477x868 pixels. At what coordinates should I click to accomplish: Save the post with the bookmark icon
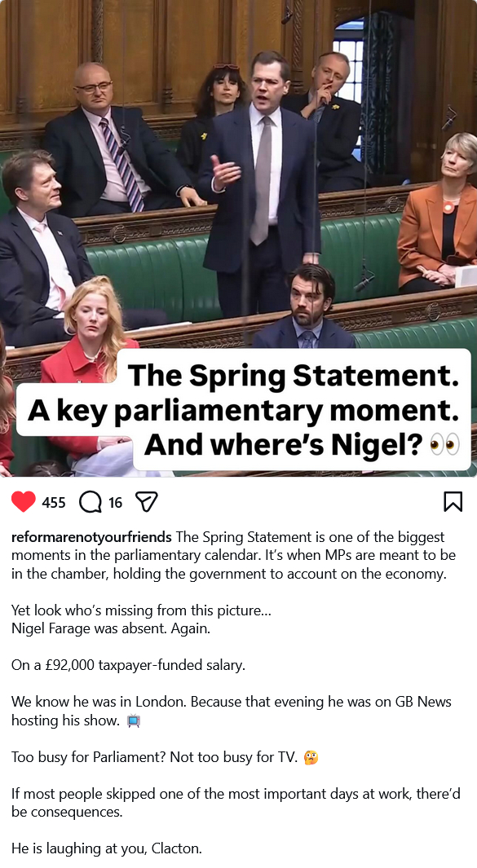453,502
